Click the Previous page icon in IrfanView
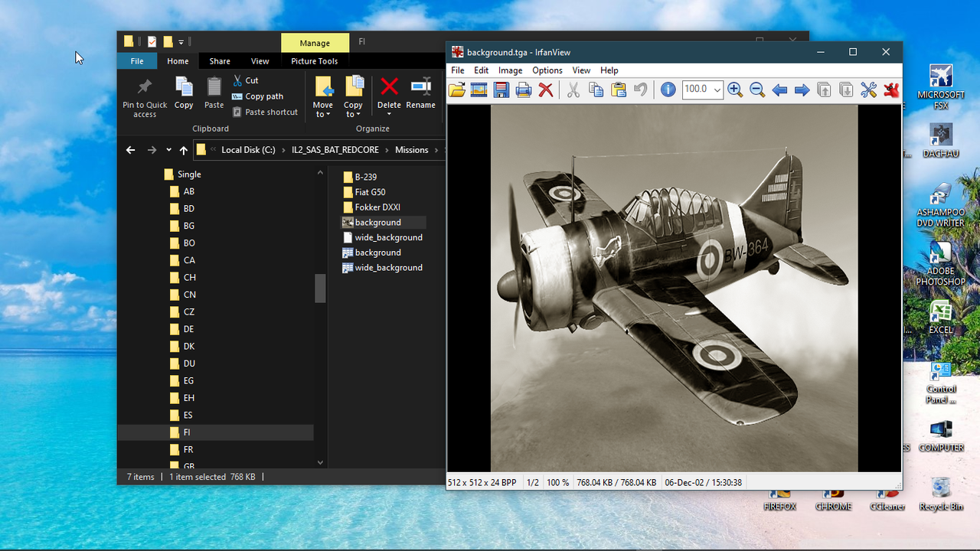 (x=824, y=90)
